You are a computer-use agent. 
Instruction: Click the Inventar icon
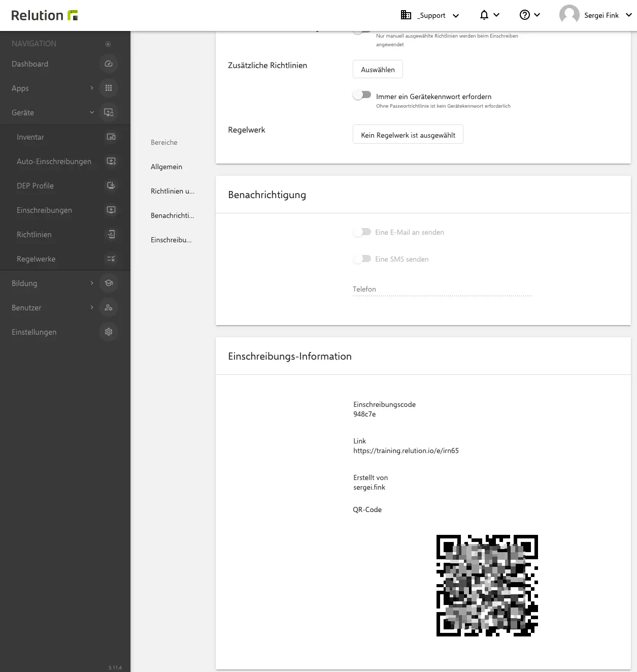point(111,137)
